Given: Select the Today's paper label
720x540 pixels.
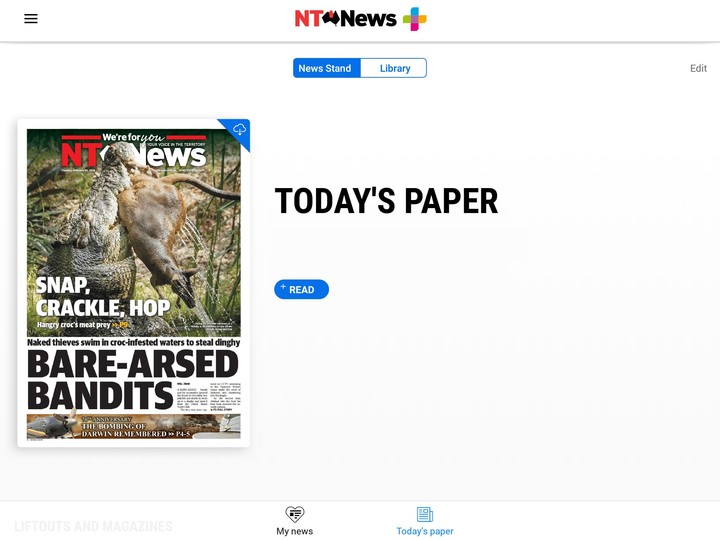Looking at the screenshot, I should (425, 531).
